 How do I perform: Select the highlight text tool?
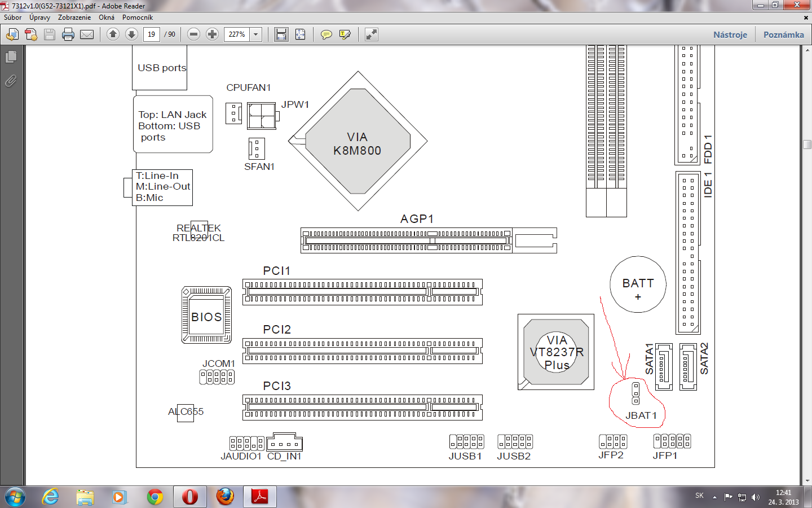345,34
